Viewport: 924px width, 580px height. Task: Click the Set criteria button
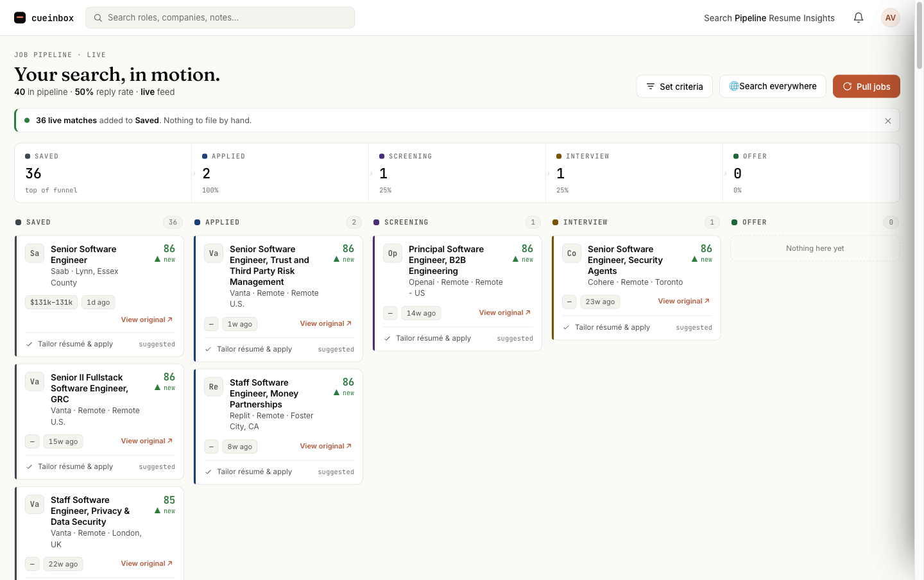pyautogui.click(x=674, y=87)
